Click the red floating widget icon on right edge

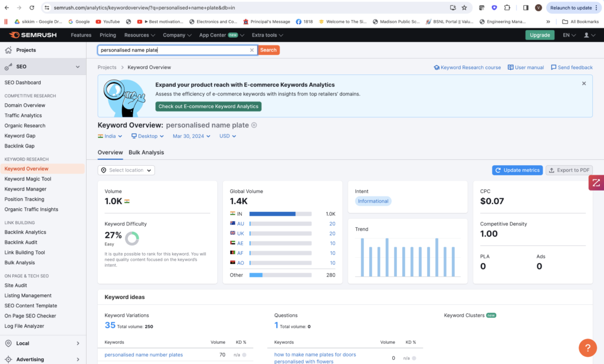[596, 183]
